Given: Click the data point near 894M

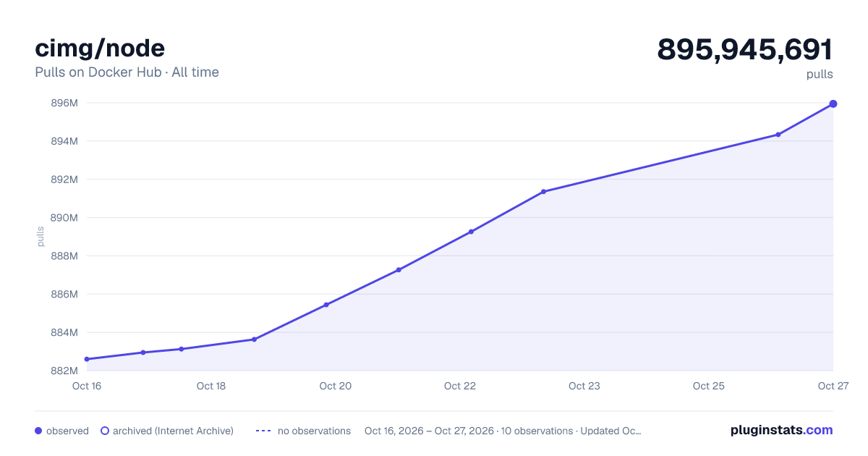Looking at the screenshot, I should coord(778,135).
